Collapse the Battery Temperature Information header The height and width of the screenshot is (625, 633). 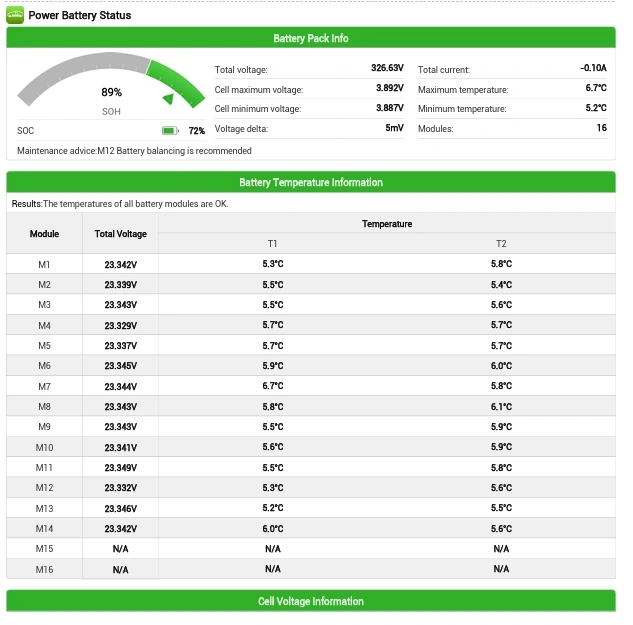click(x=310, y=183)
